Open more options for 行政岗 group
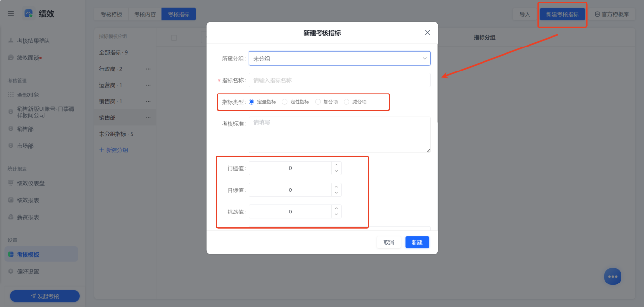The width and height of the screenshot is (644, 307). point(148,69)
